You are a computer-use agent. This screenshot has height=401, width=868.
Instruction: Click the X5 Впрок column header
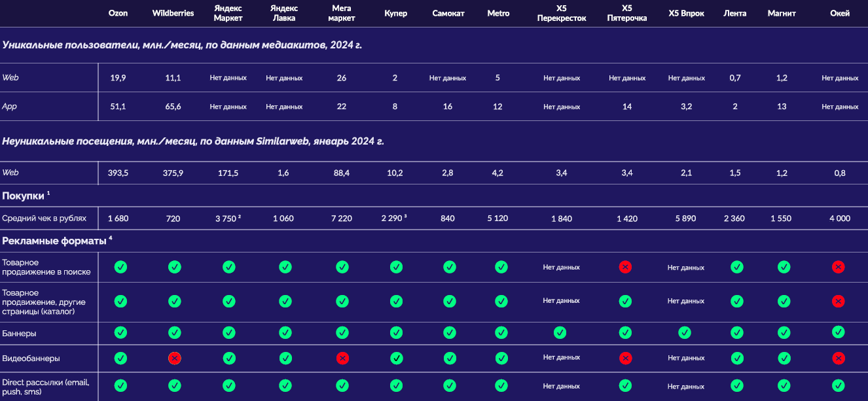click(687, 13)
